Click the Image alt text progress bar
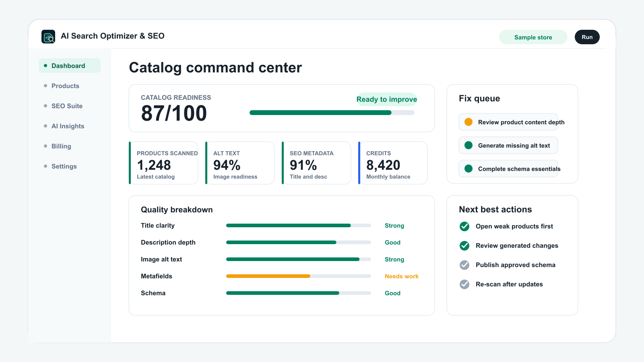644x362 pixels. [299, 259]
